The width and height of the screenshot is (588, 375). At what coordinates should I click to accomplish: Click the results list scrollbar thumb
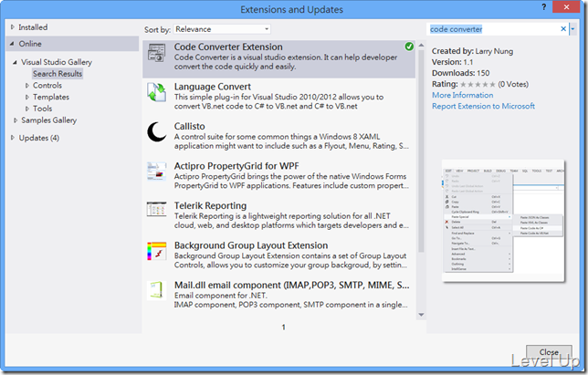click(421, 151)
